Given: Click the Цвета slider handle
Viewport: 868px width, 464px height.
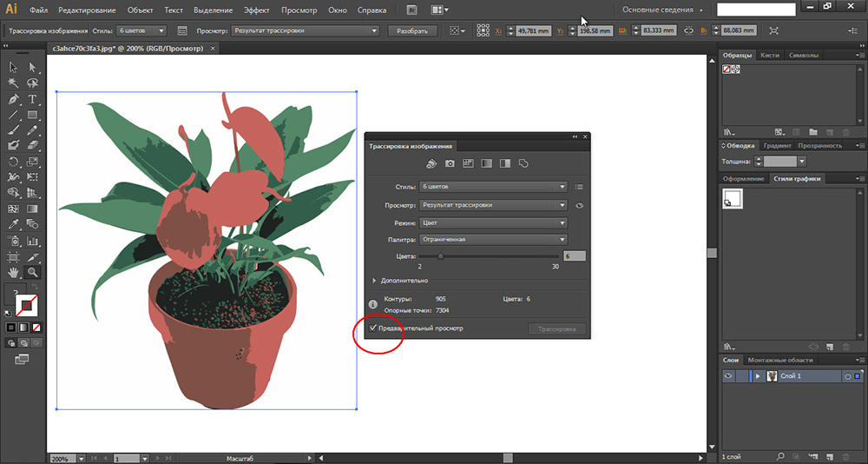Looking at the screenshot, I should click(440, 256).
